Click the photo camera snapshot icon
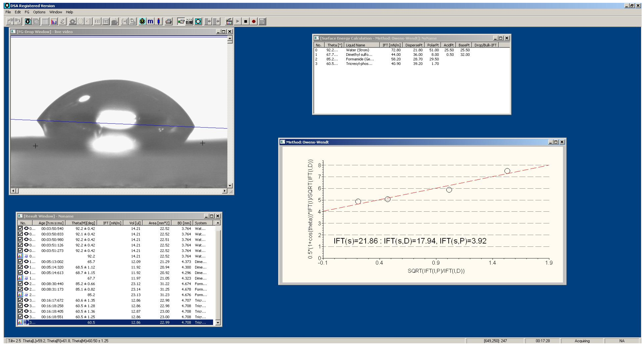This screenshot has width=644, height=347. (x=189, y=22)
